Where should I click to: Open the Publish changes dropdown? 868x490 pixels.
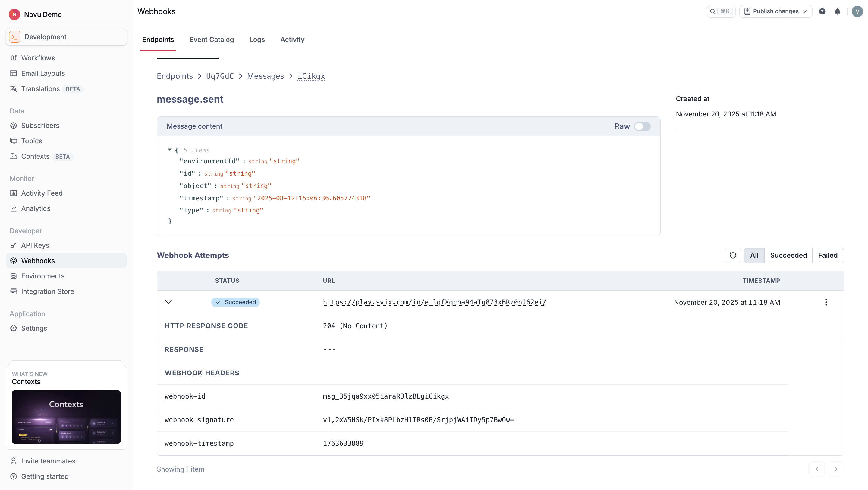[x=775, y=11]
